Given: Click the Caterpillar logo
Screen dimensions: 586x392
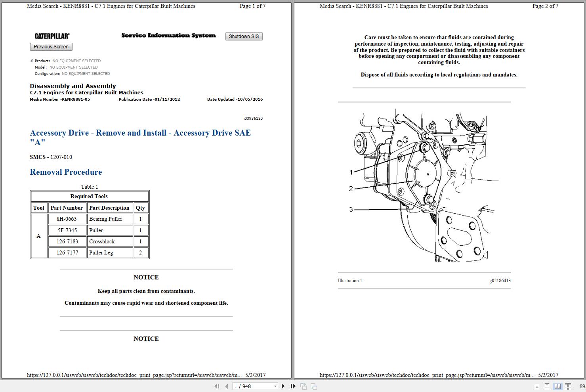Looking at the screenshot, I should (52, 36).
